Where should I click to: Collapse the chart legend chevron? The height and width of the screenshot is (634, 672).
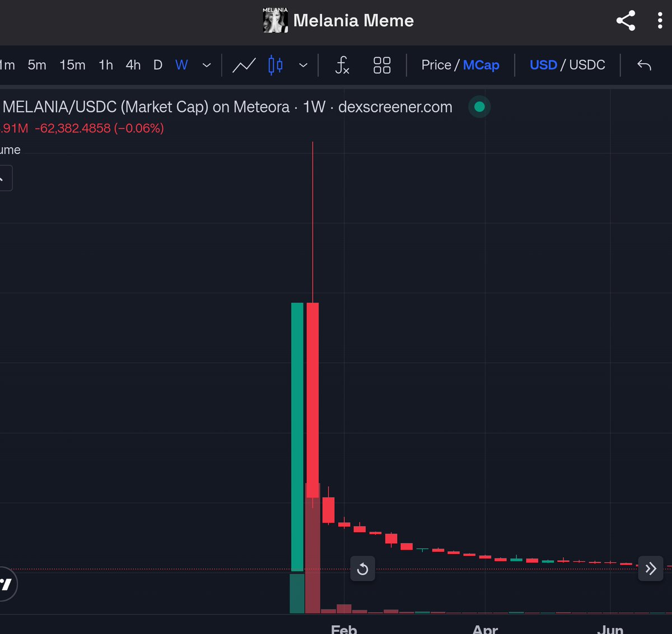tap(3, 179)
